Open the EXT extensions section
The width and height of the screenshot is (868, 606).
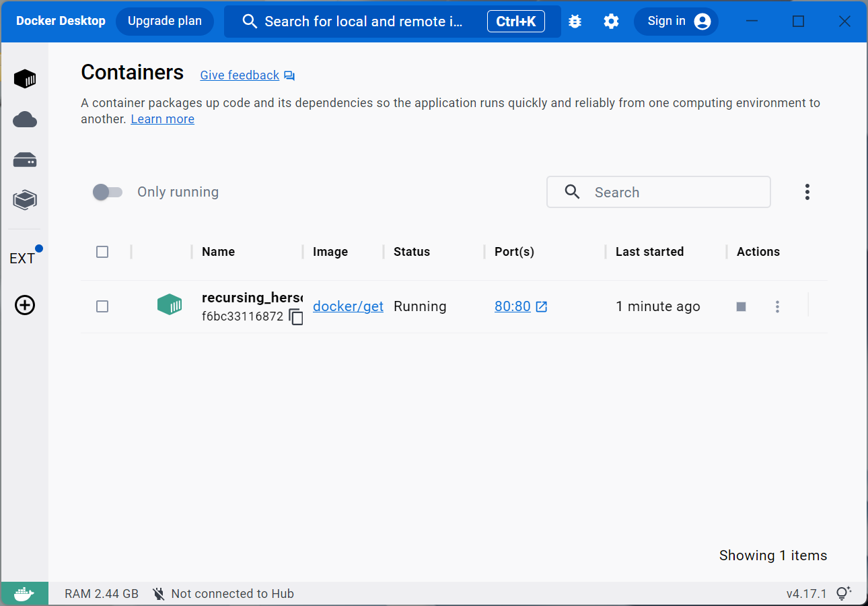22,259
